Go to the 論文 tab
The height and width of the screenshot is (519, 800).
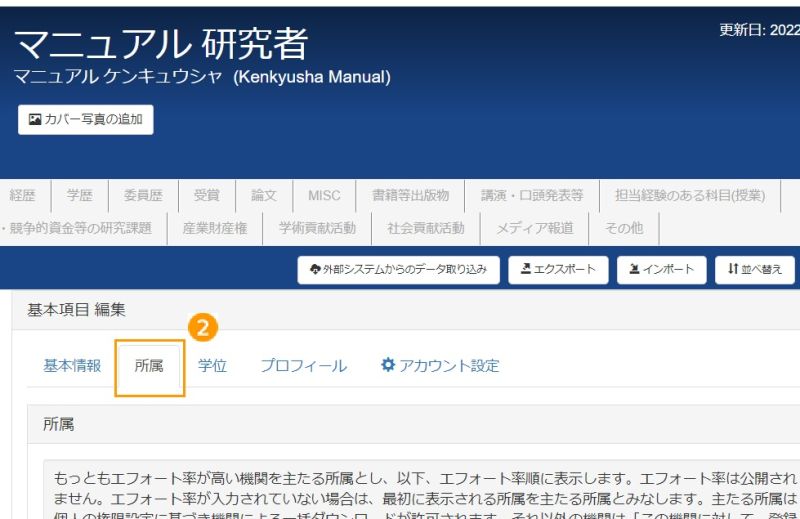click(264, 195)
